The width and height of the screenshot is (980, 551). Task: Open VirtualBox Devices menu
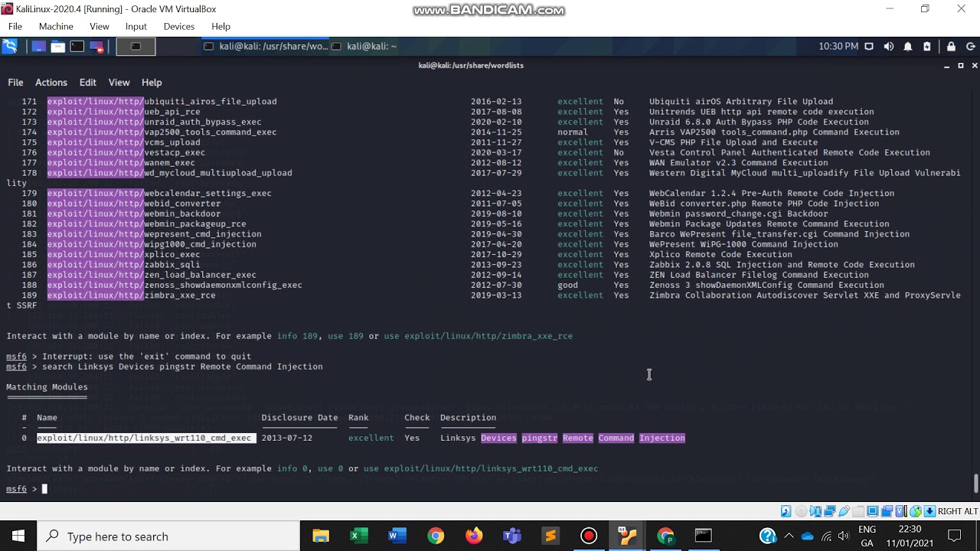click(x=179, y=26)
